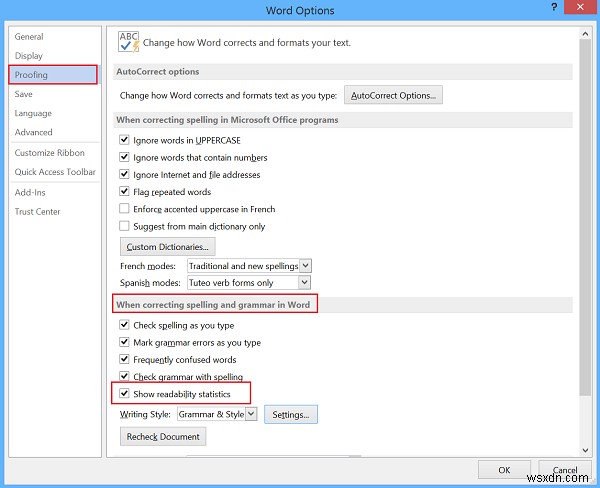Click 'When correcting spelling in Microsoft Office programs' heading
This screenshot has width=600, height=488.
pos(227,120)
